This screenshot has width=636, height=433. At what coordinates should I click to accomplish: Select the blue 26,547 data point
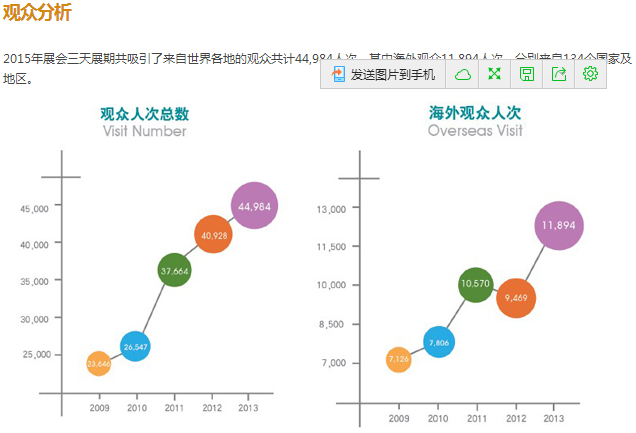pos(135,346)
